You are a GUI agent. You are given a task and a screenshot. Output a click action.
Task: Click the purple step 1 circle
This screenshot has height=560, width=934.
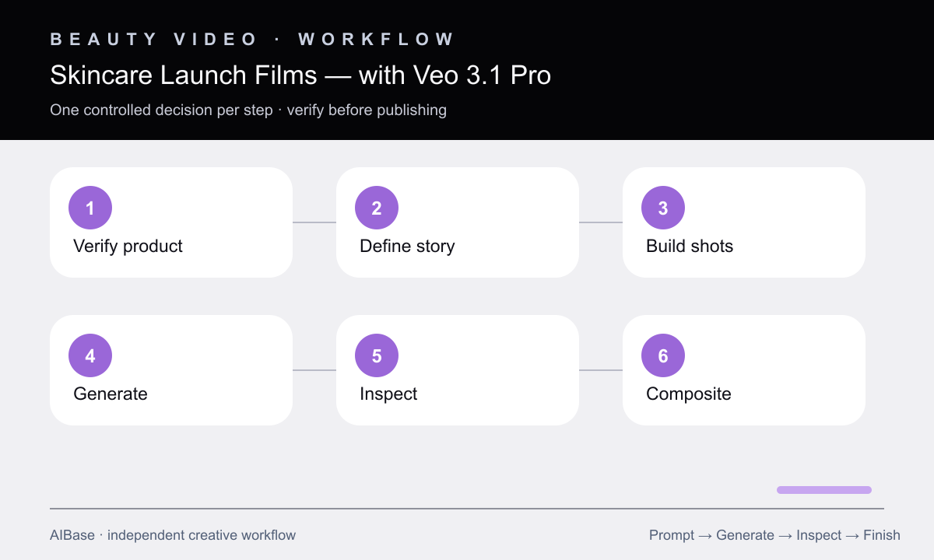90,208
